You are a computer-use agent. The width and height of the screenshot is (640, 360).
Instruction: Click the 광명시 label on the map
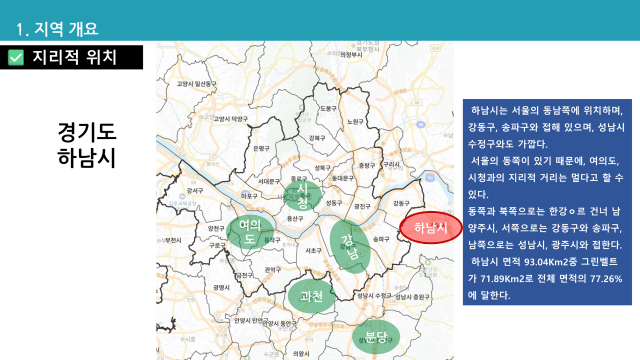click(221, 287)
